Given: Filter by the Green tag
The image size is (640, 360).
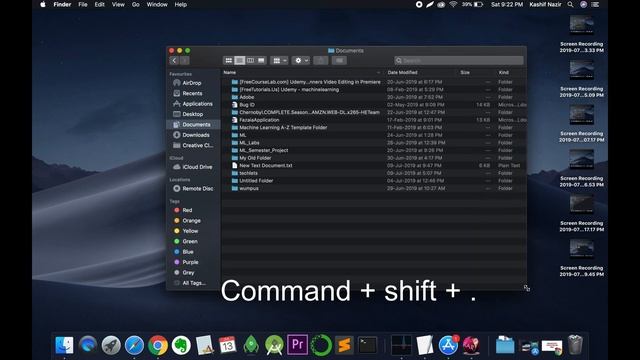Looking at the screenshot, I should tap(190, 242).
